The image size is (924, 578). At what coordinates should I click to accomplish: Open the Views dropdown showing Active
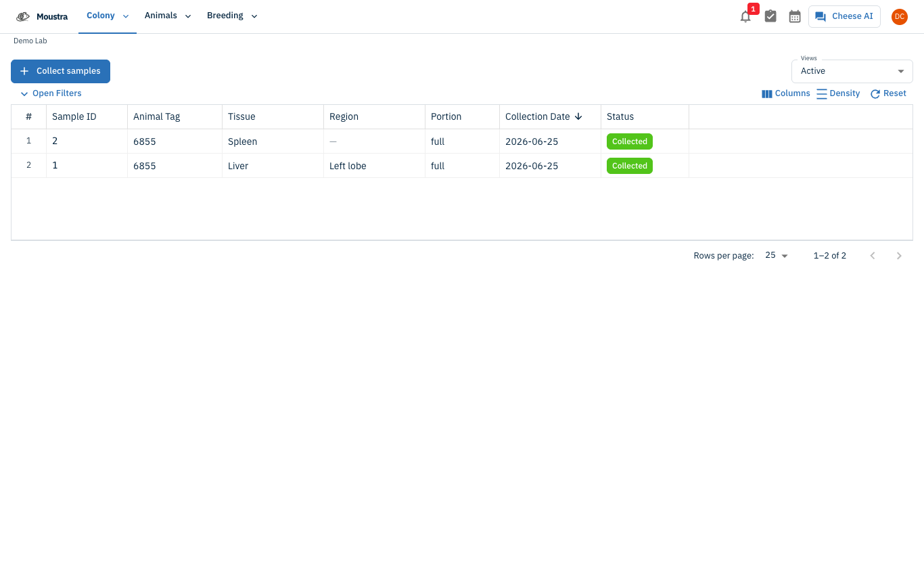pyautogui.click(x=852, y=71)
